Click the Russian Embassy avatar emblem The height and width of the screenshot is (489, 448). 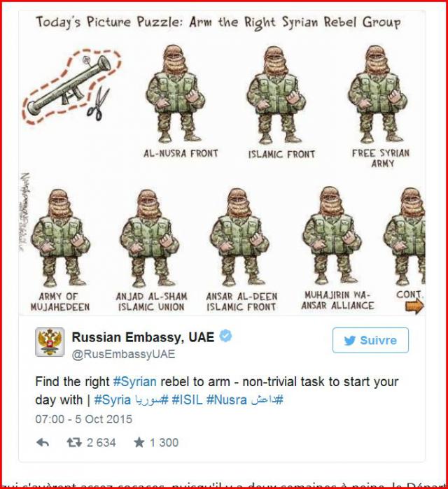[50, 342]
